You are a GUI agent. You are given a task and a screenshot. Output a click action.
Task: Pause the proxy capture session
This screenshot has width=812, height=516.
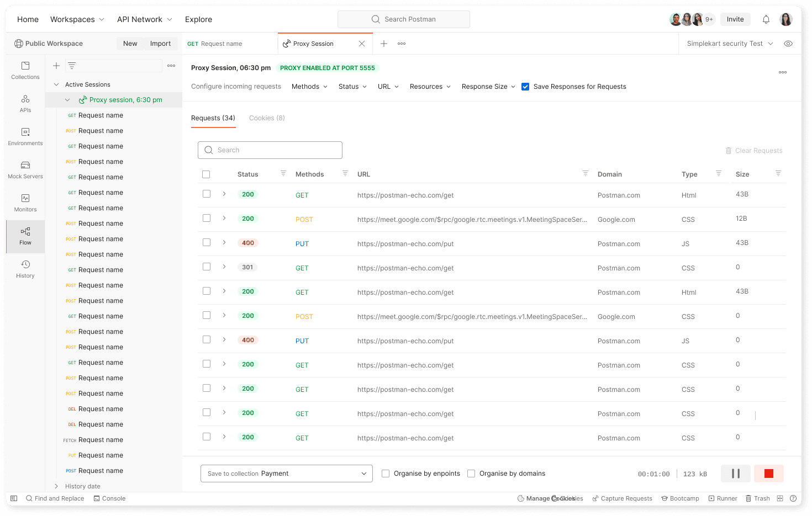736,474
